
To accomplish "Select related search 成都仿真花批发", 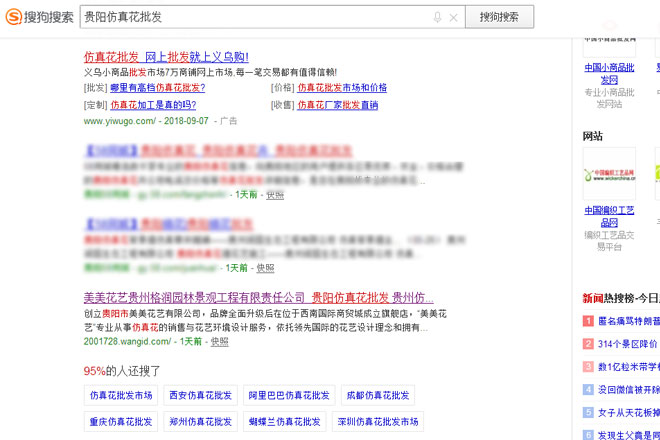I will tap(378, 395).
